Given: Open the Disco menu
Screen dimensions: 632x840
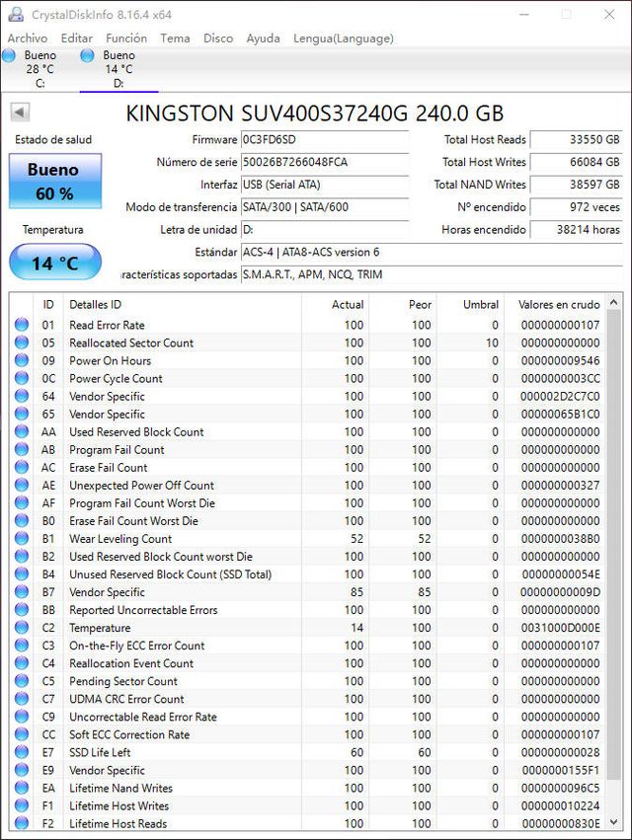Looking at the screenshot, I should [x=218, y=38].
